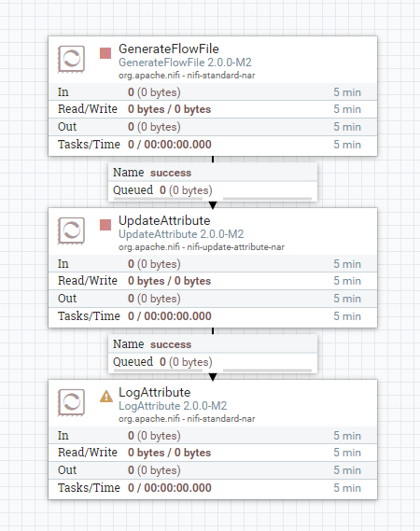This screenshot has width=420, height=531.
Task: Click the UpdateAttribute 2.0.0-M2 version text
Action: click(x=181, y=234)
